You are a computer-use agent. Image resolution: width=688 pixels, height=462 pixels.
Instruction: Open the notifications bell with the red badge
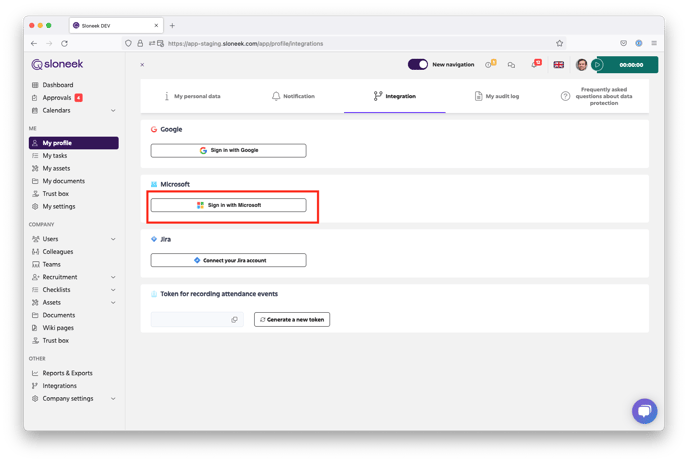(x=536, y=64)
